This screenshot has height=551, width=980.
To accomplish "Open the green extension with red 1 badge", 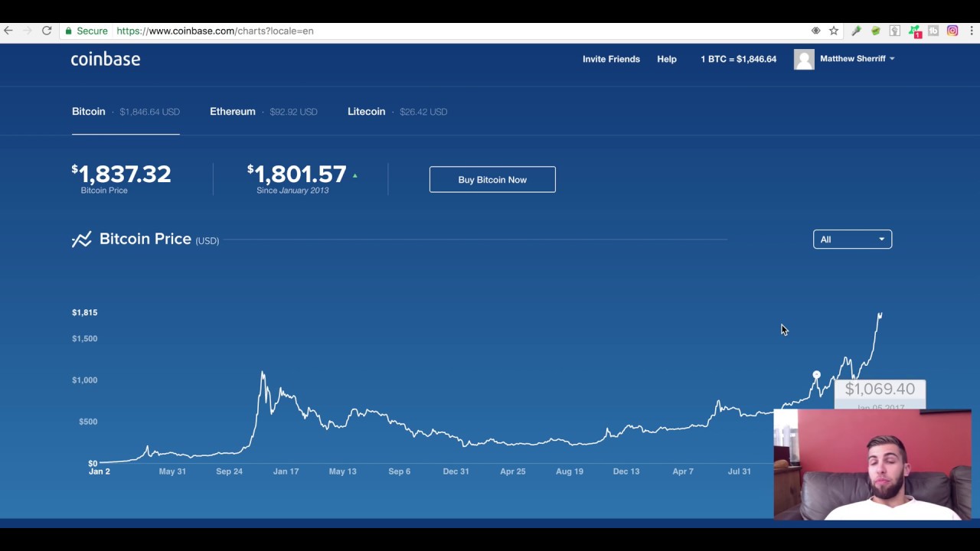I will [x=915, y=31].
